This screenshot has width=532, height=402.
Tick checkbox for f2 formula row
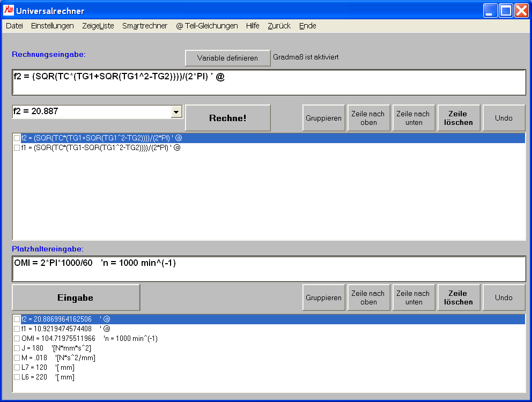pyautogui.click(x=17, y=138)
